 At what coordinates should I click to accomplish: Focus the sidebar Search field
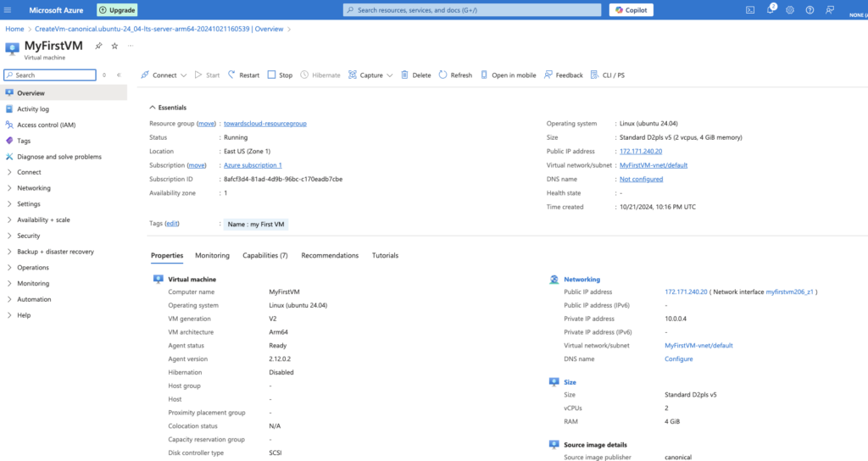click(50, 75)
